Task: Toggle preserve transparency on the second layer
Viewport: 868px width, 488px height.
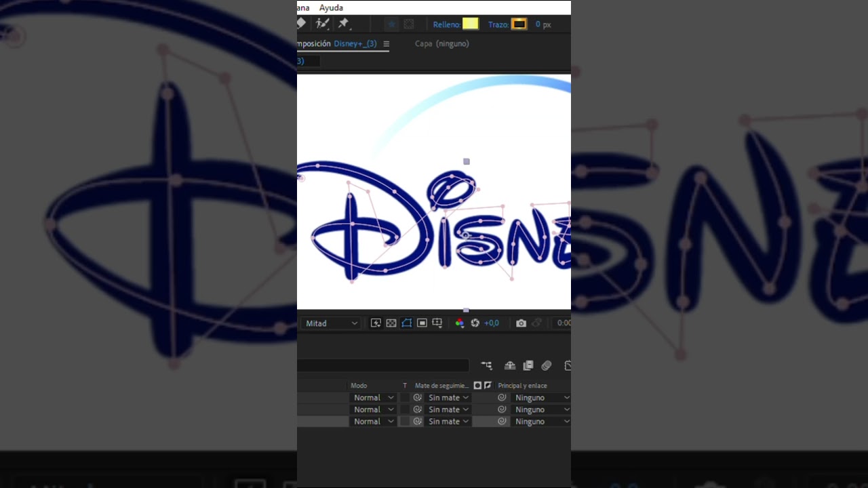Action: [405, 409]
